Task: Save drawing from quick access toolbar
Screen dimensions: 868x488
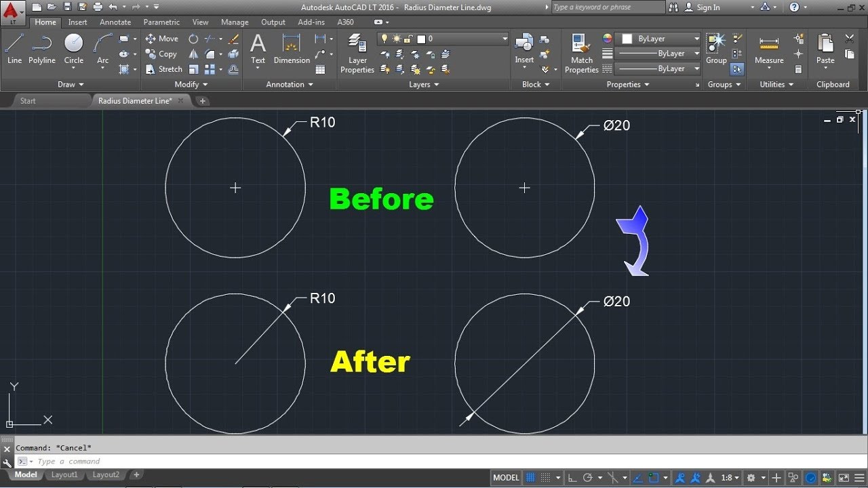Action: click(x=66, y=7)
